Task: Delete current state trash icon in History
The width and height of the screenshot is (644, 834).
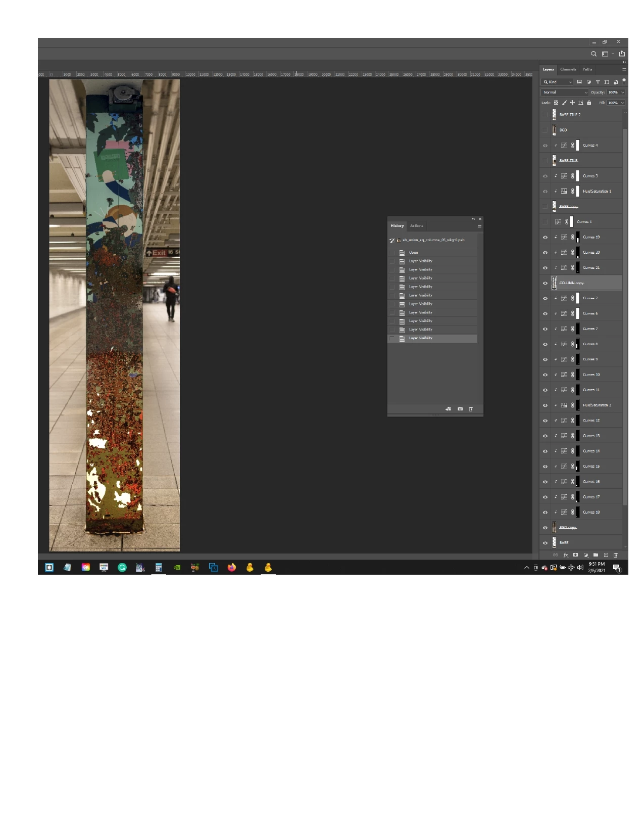Action: tap(471, 409)
